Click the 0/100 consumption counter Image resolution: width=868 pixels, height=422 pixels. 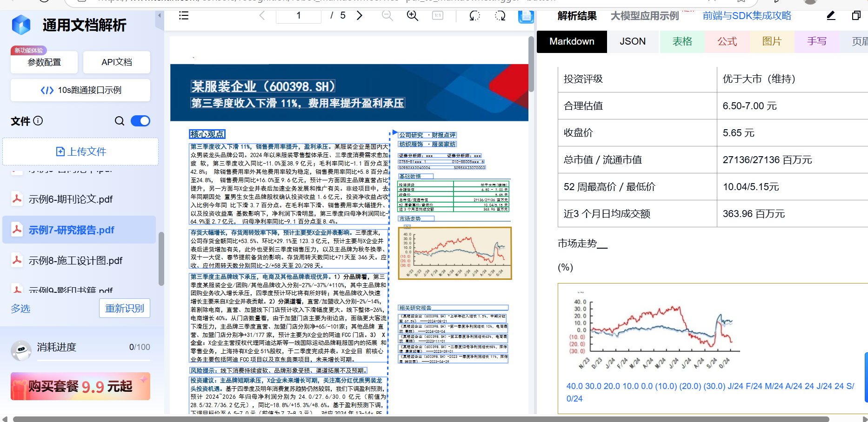click(x=140, y=347)
